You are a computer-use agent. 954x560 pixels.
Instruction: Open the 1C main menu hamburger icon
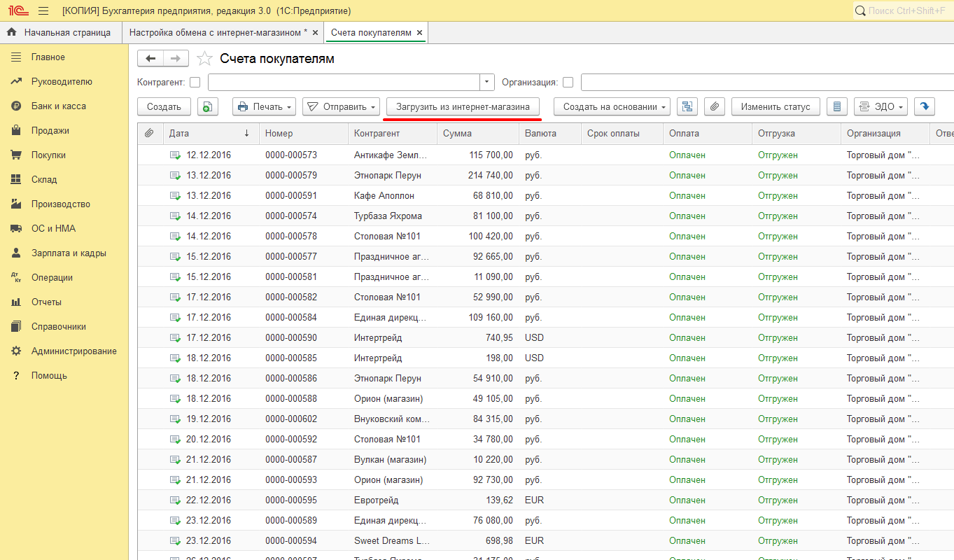[x=43, y=11]
